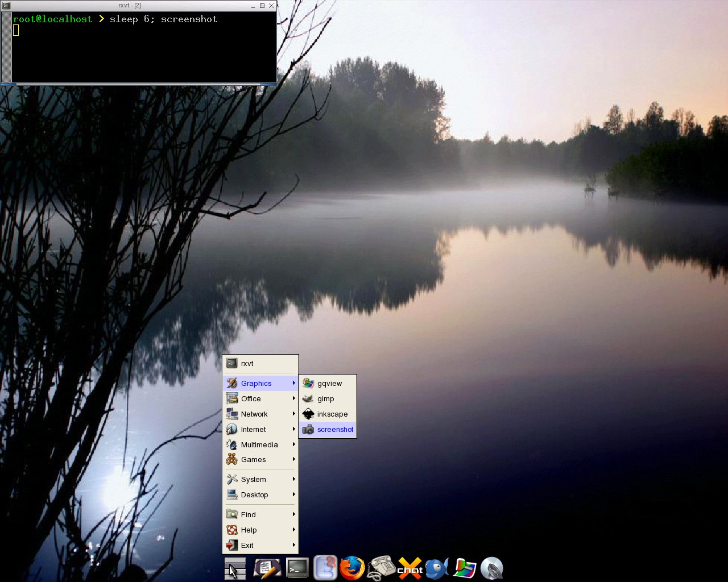
Task: Click the speaker volume icon in the dock
Action: point(492,568)
